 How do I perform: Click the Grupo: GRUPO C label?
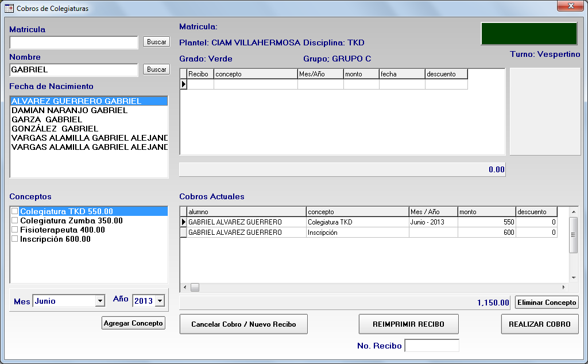(x=337, y=59)
